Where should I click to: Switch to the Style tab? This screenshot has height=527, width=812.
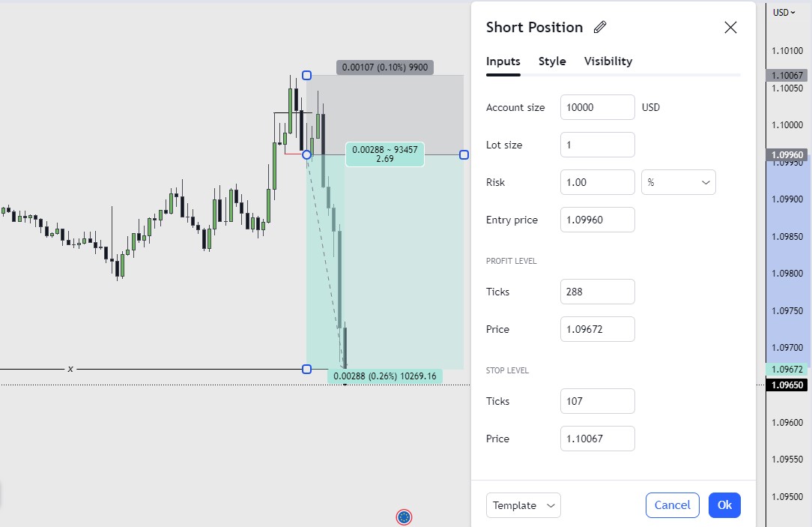[552, 61]
